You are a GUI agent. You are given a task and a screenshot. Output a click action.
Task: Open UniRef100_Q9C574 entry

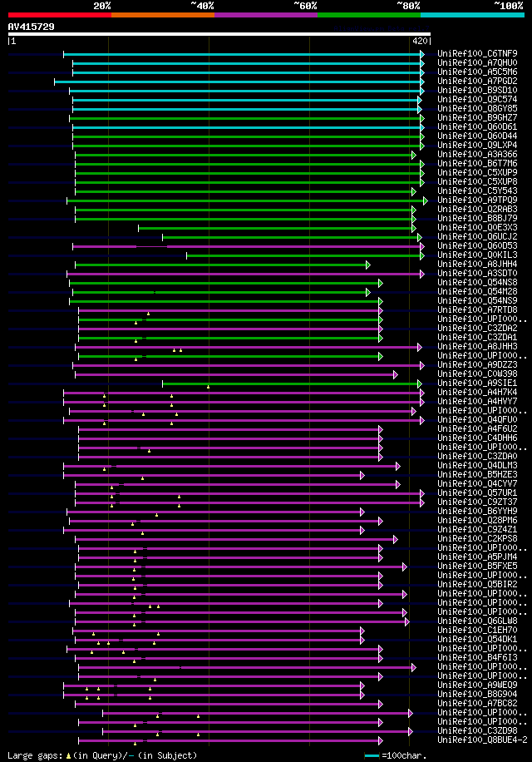tap(478, 99)
